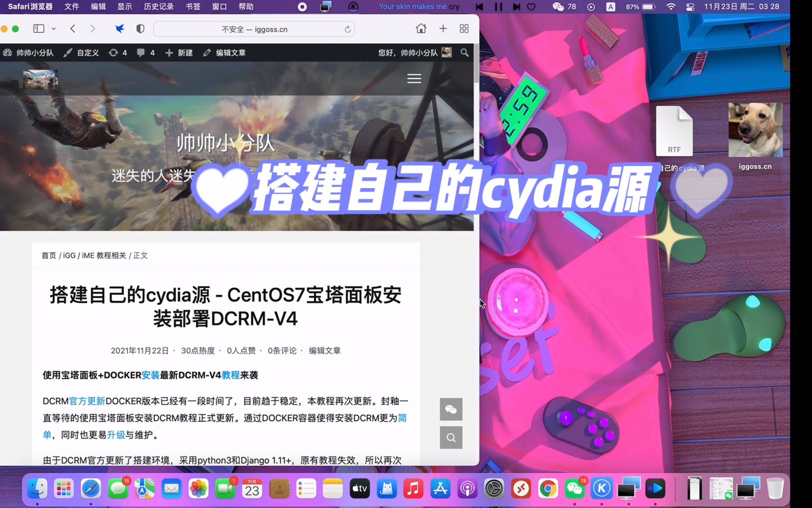Viewport: 812px width, 508px height.
Task: Open the 帮助 menu
Action: click(246, 7)
